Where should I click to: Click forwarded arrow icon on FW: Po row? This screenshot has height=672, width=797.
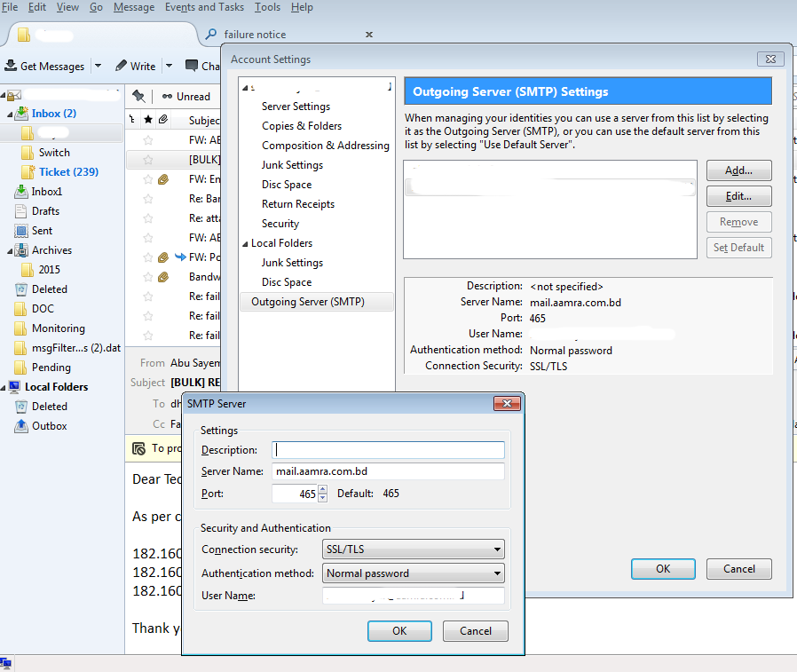[180, 257]
